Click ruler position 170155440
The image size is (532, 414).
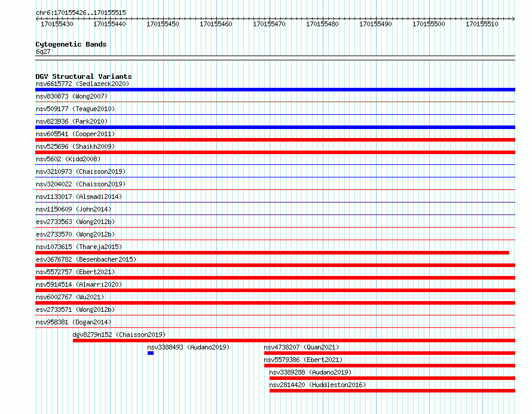(109, 24)
